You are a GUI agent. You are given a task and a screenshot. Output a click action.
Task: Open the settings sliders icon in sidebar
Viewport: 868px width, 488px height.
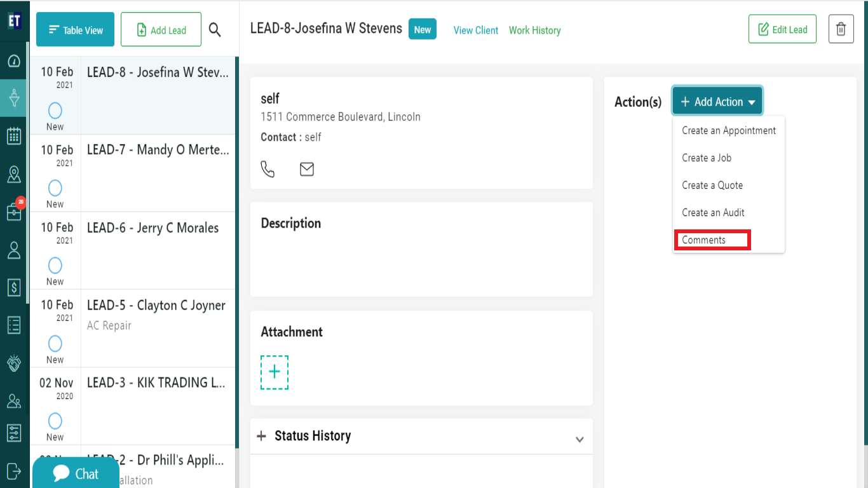13,433
